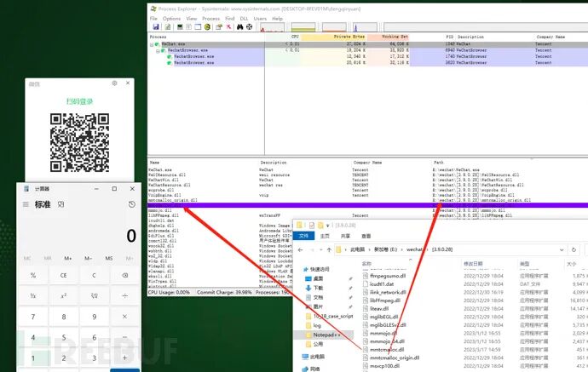Open the Users menu in Process Explorer
The image size is (588, 372).
point(260,19)
